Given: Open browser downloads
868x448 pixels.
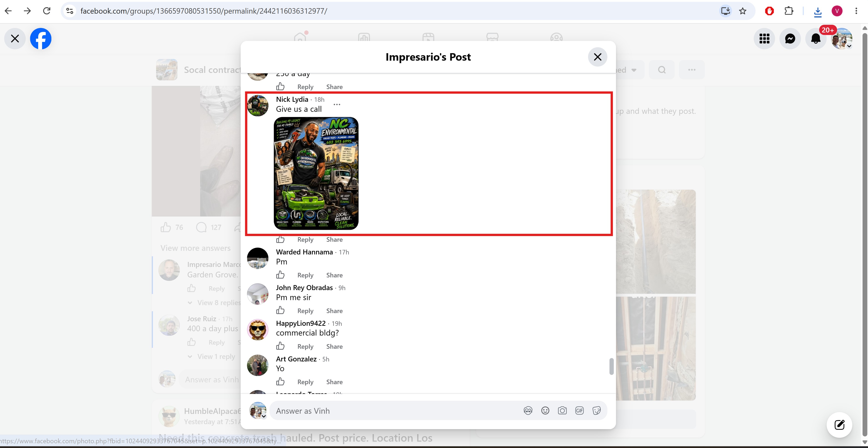Looking at the screenshot, I should click(818, 12).
